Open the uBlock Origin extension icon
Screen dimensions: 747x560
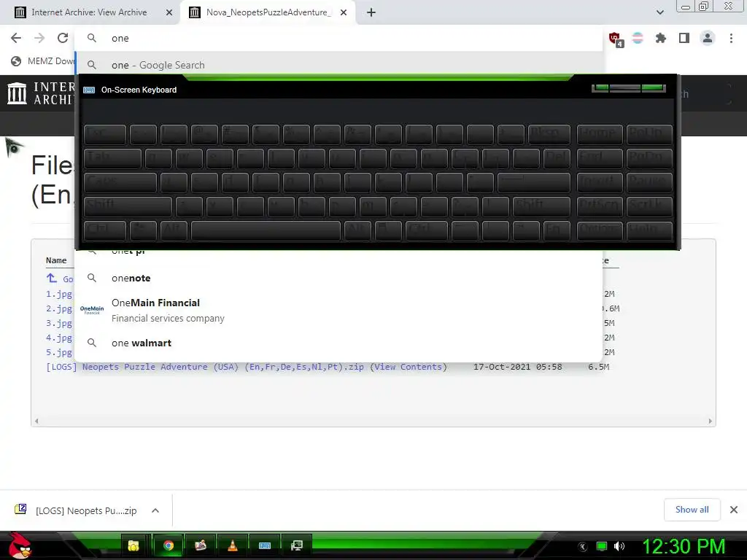(615, 39)
